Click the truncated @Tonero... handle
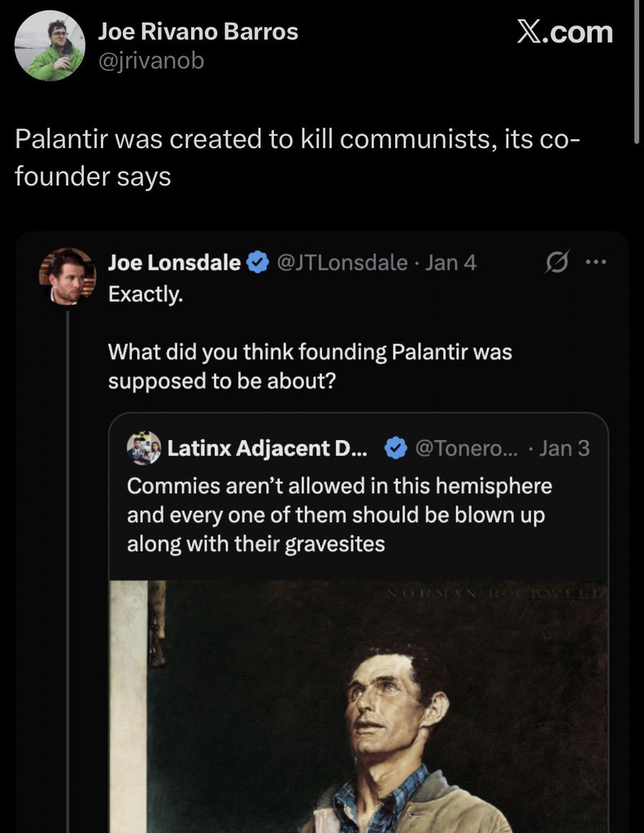Viewport: 644px width, 833px height. coord(466,447)
